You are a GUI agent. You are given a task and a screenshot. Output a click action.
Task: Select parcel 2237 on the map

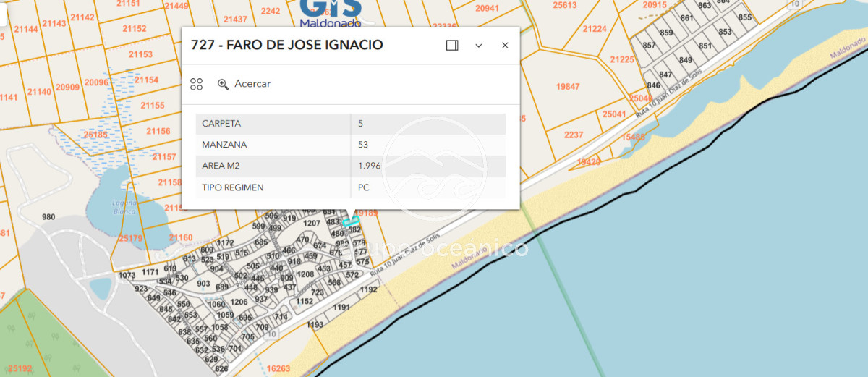[574, 135]
